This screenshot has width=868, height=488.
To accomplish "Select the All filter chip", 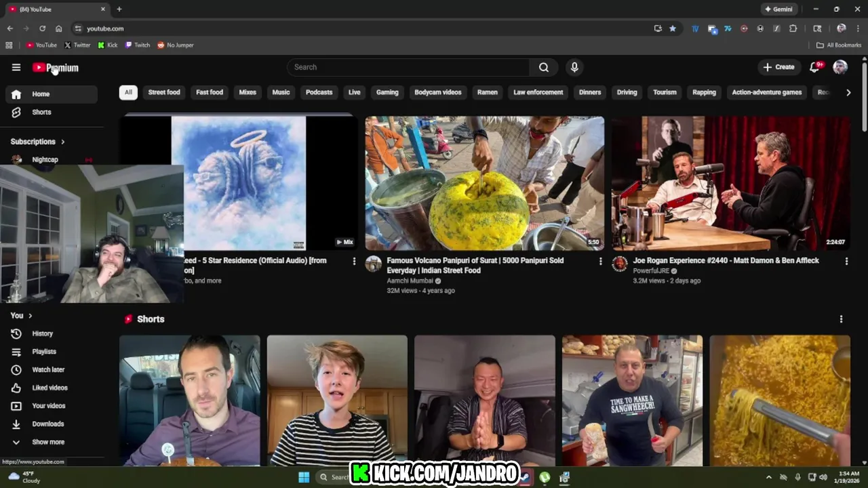I will pos(128,92).
